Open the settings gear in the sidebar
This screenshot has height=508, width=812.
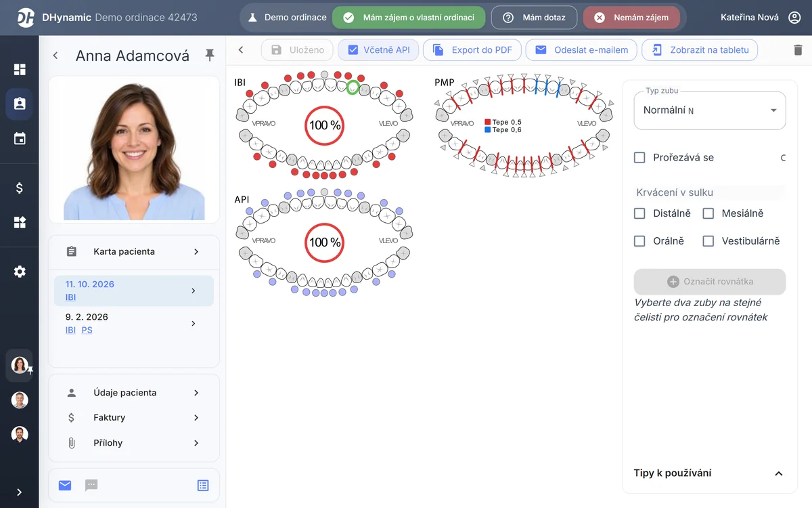pyautogui.click(x=20, y=272)
